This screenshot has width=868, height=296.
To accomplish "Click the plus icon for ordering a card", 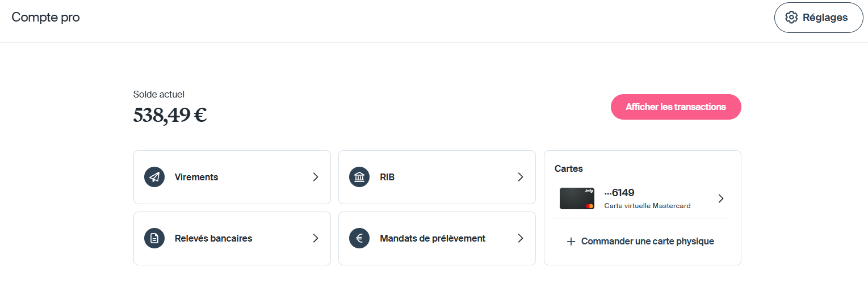I will [x=571, y=242].
